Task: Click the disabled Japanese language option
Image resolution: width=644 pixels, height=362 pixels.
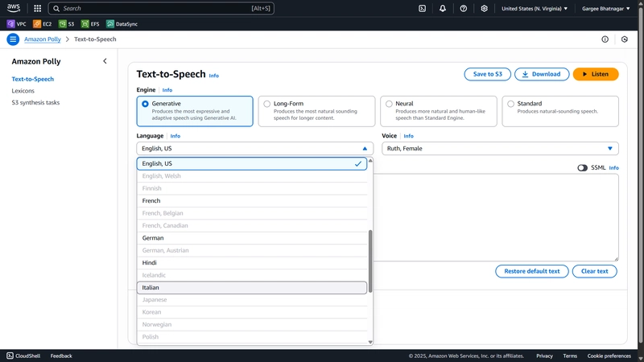Action: pos(252,299)
